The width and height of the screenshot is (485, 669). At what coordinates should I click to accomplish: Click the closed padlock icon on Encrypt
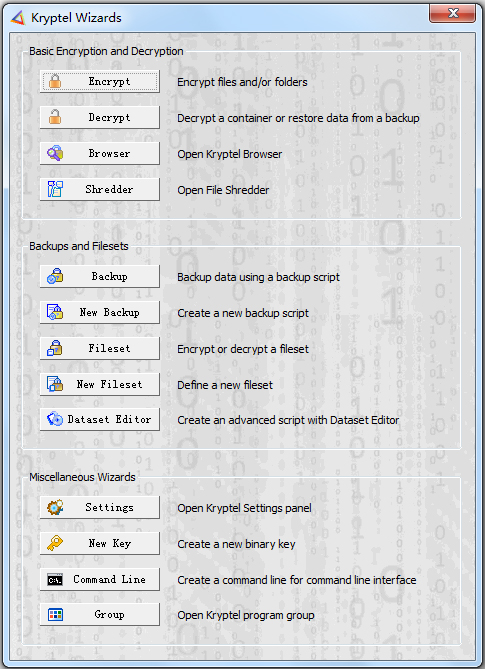pos(55,81)
